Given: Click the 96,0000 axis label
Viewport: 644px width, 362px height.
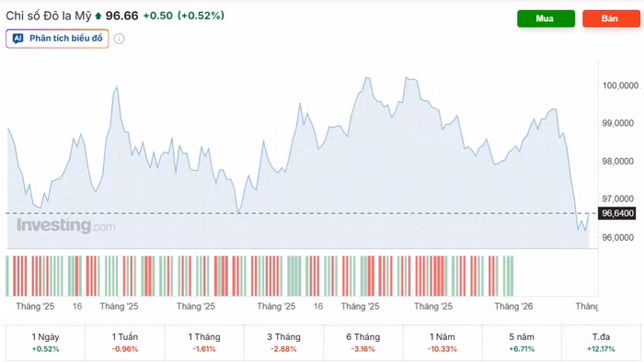Looking at the screenshot, I should [x=617, y=237].
